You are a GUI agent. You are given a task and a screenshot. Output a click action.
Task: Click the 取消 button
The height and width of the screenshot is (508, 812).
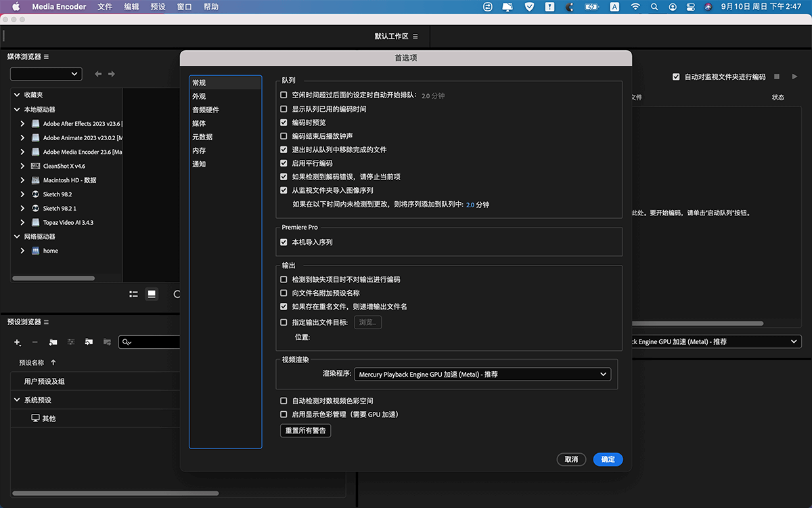(571, 459)
